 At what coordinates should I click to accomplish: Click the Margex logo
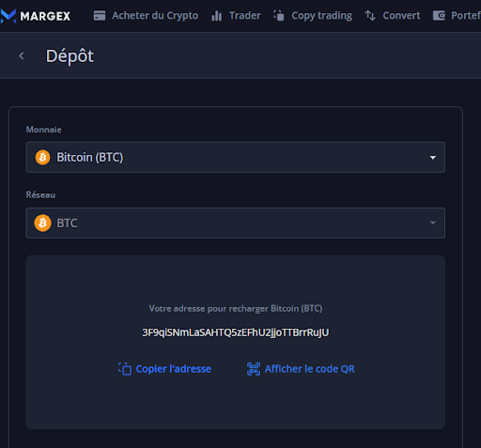[35, 16]
